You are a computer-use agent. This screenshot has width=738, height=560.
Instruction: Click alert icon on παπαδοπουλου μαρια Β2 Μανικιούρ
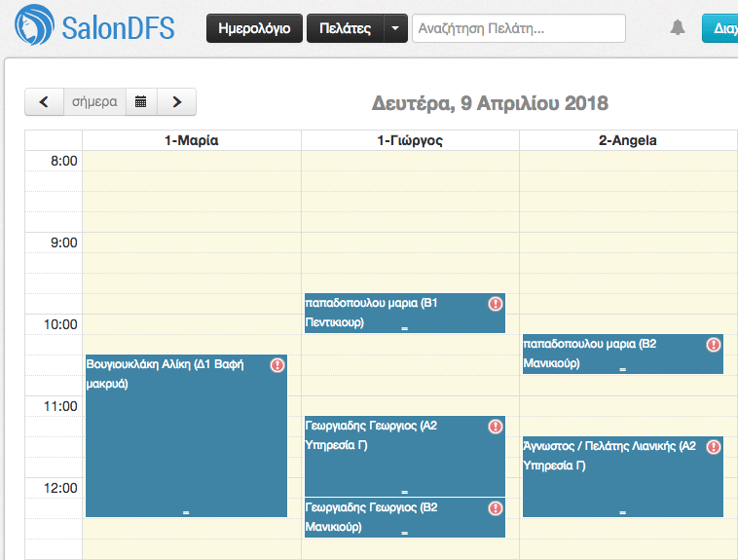[x=714, y=345]
